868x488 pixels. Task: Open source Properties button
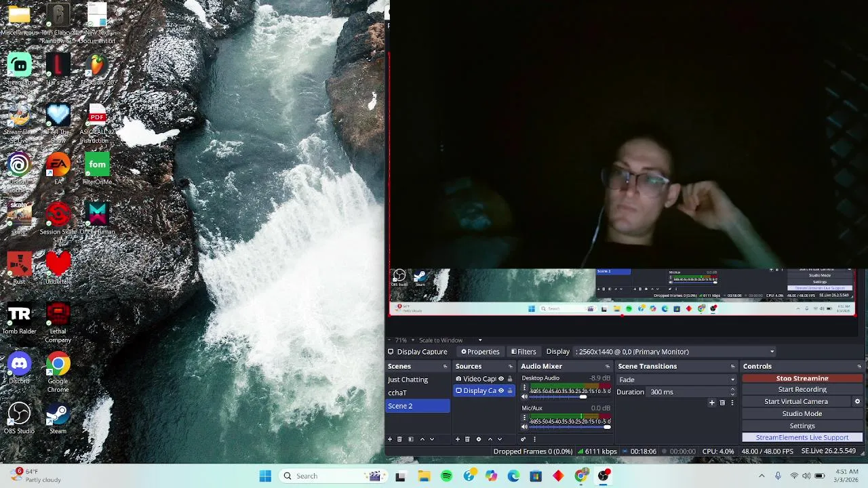pos(480,352)
